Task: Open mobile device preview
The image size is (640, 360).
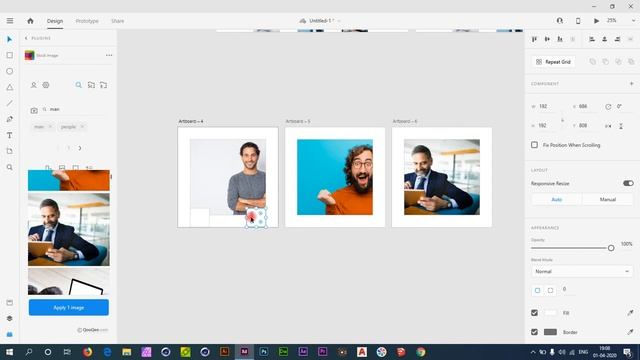Action: click(x=578, y=21)
